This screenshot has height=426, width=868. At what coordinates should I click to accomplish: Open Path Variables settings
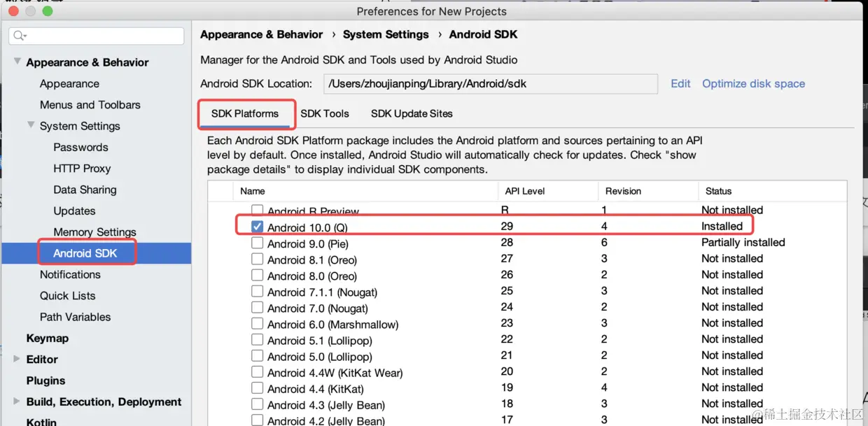(75, 316)
